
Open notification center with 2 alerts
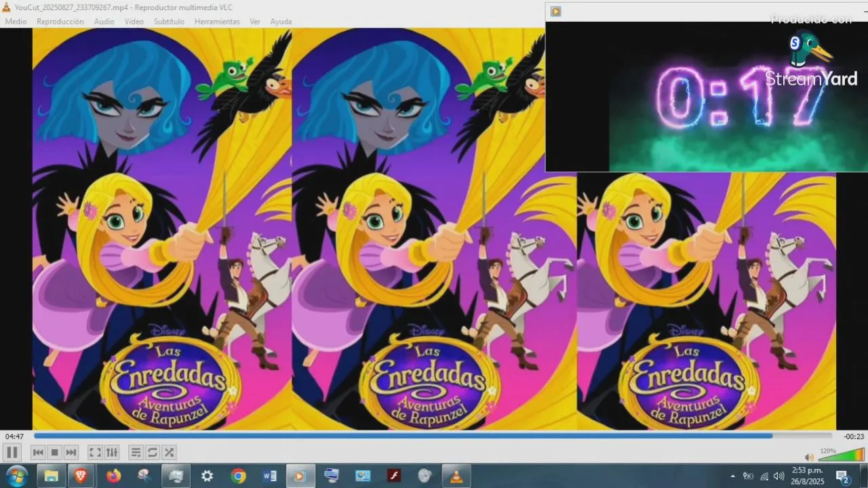coord(843,476)
